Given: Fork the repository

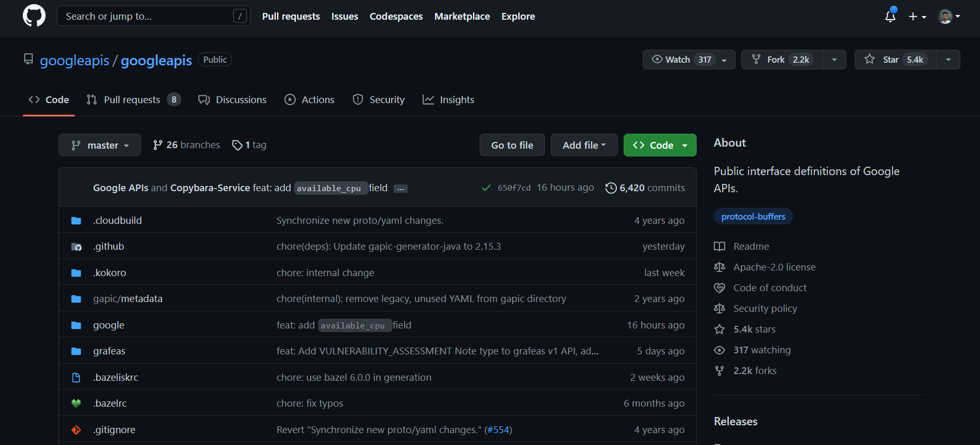Looking at the screenshot, I should click(x=782, y=60).
